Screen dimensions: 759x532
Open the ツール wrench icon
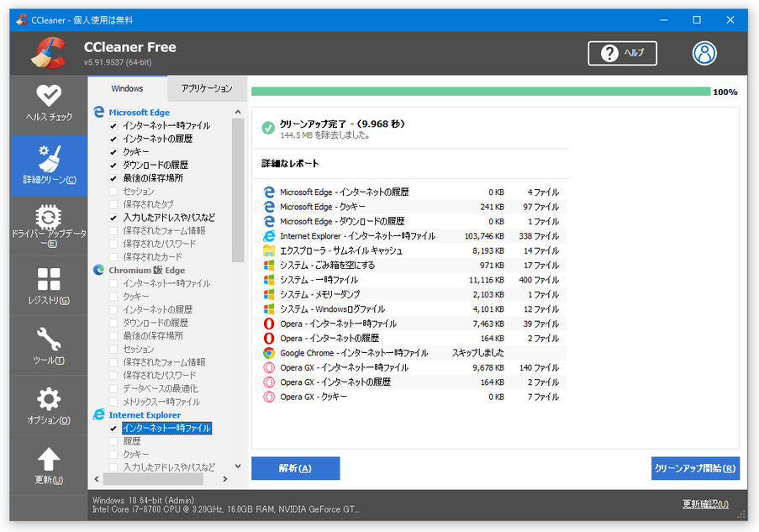tap(49, 339)
